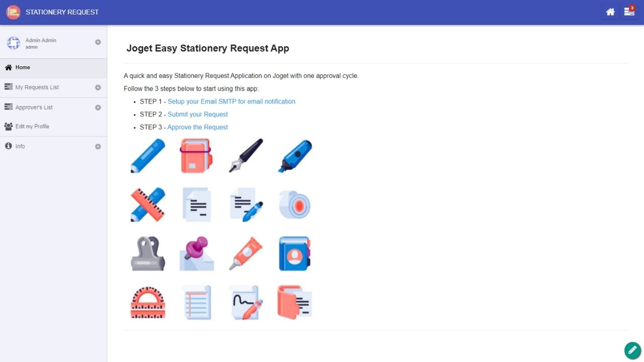Click the home icon in top header
Screen dimensions: 644x362
tap(610, 12)
